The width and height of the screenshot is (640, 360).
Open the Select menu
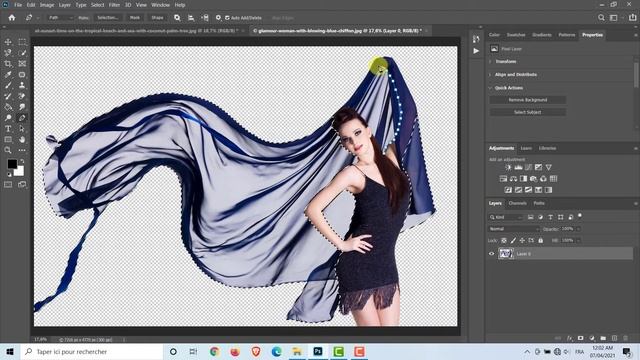pos(98,5)
